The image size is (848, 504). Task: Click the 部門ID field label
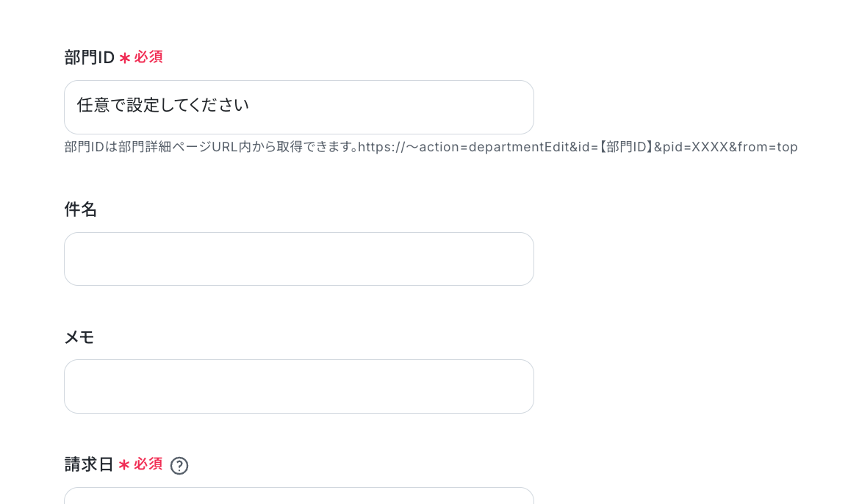89,57
